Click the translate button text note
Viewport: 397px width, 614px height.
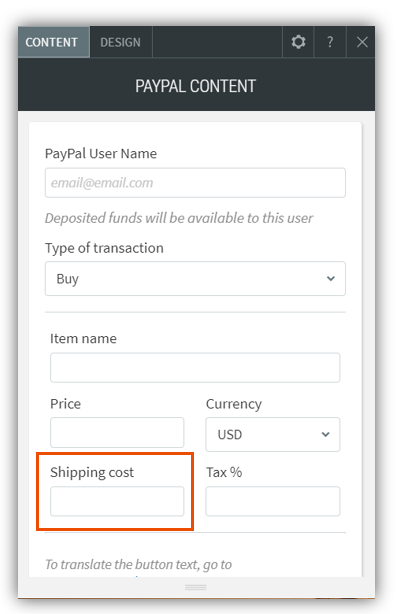tap(138, 565)
